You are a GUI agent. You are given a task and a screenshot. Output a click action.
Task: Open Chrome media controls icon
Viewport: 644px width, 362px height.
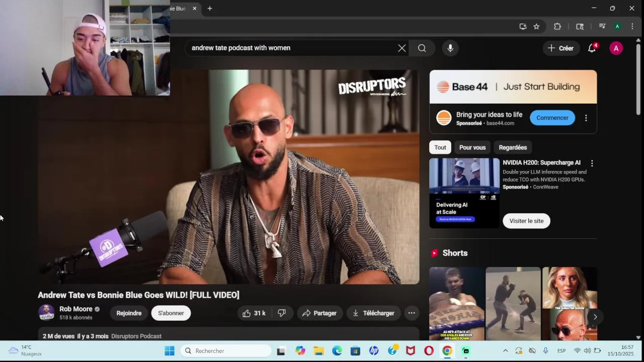[x=602, y=27]
